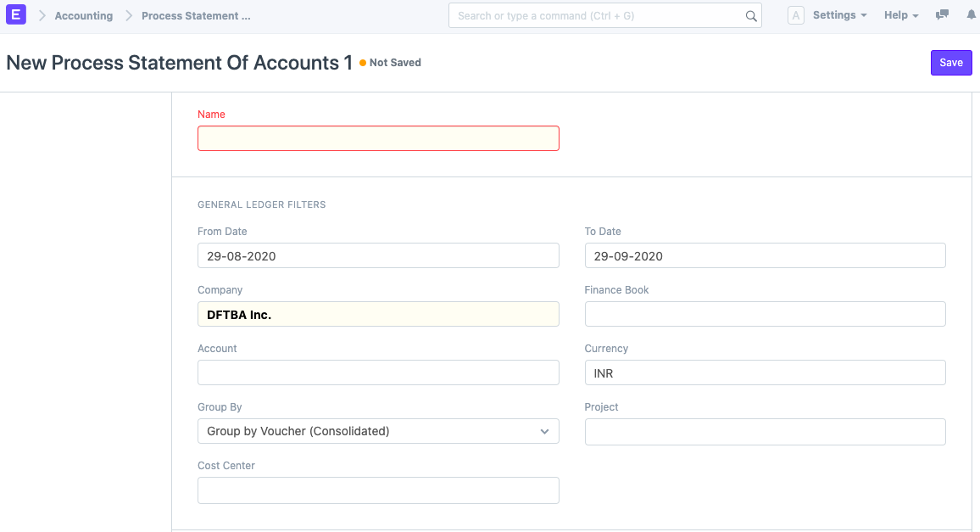Click the search magnifier icon
980x532 pixels.
750,16
